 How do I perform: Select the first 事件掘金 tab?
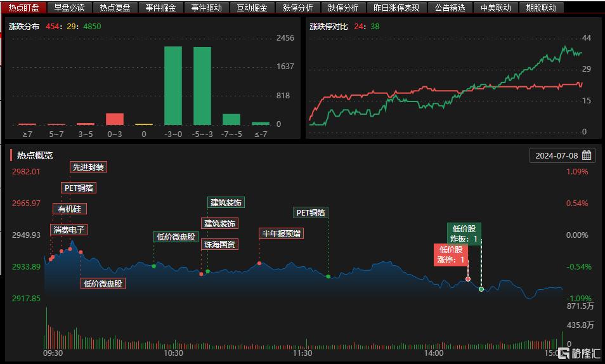point(160,8)
